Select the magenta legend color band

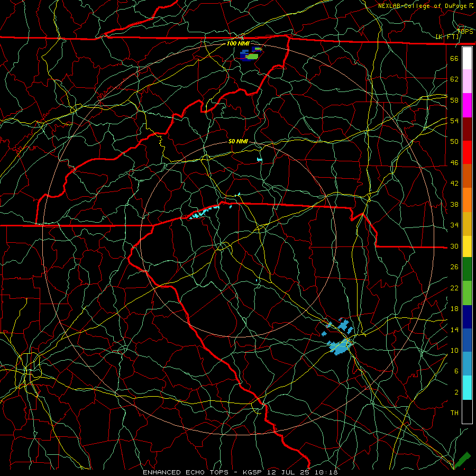(x=467, y=105)
